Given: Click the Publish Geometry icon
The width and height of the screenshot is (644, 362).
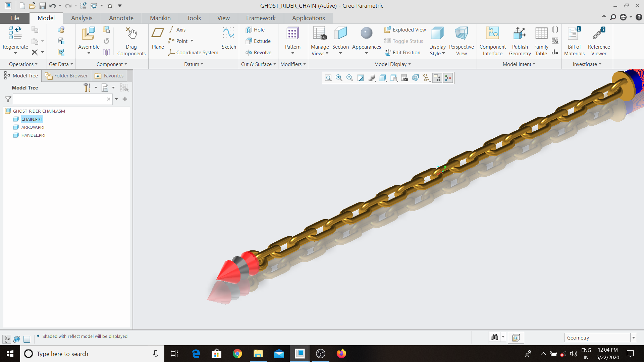Looking at the screenshot, I should (x=520, y=34).
